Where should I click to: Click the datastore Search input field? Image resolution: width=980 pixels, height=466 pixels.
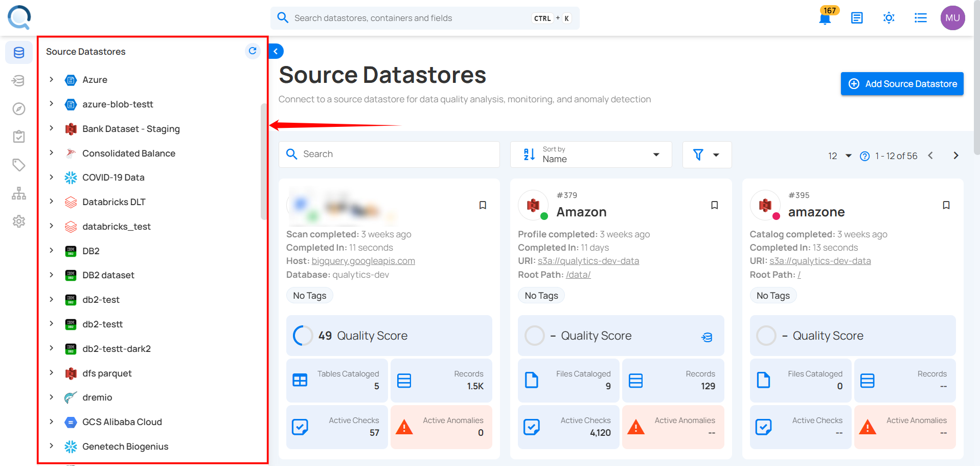389,154
